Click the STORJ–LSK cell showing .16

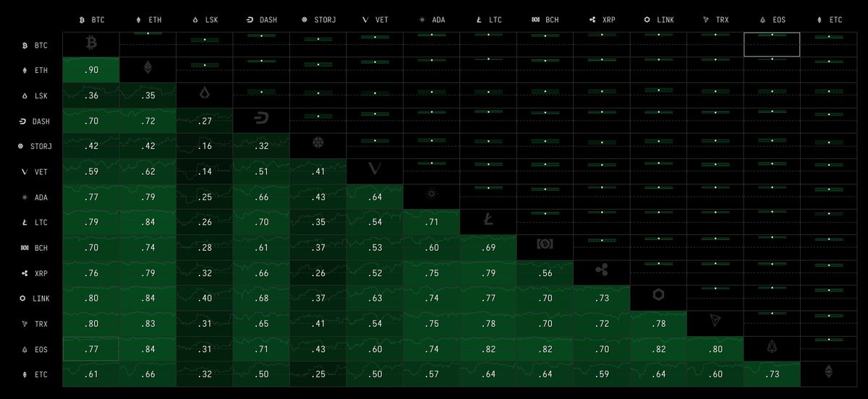205,146
